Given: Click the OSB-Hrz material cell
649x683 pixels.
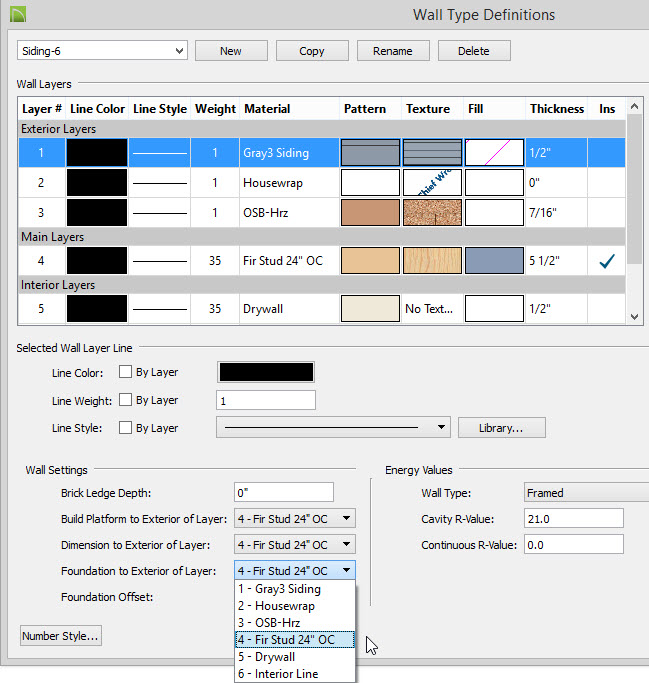Looking at the screenshot, I should (x=289, y=213).
